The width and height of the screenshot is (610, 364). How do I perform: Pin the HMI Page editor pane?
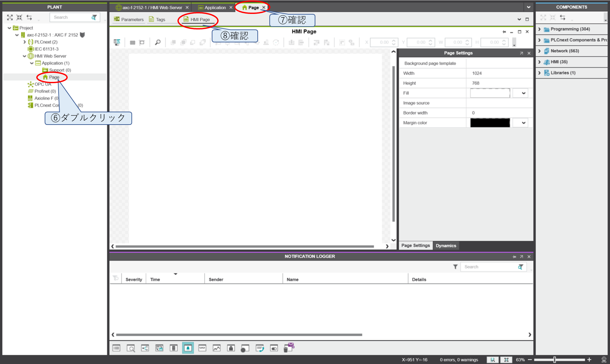[504, 32]
